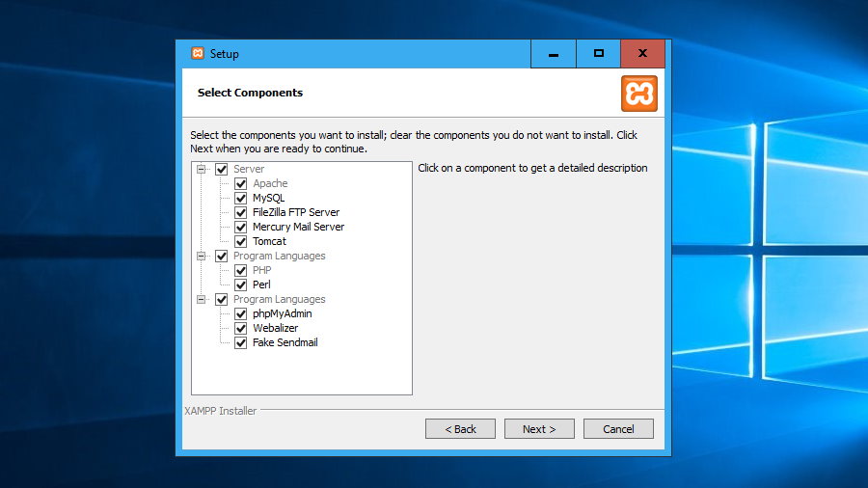Image resolution: width=868 pixels, height=488 pixels.
Task: Uncheck the Perl checkbox
Action: click(x=241, y=285)
